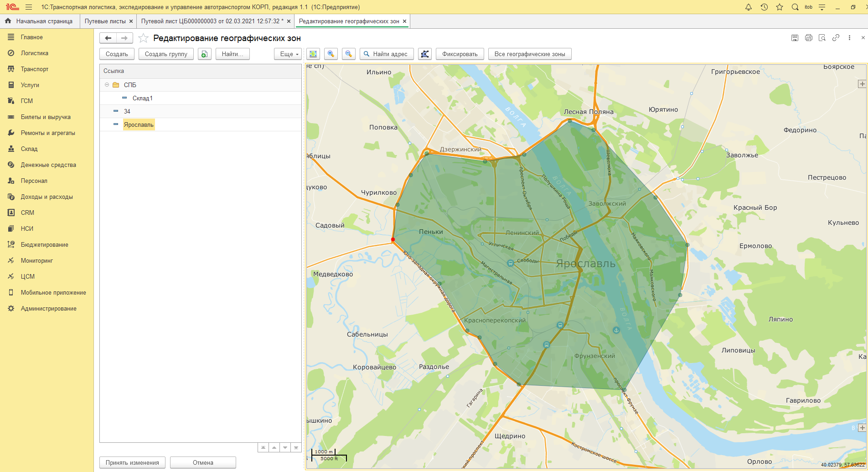
Task: Open the Билеты и выручка section
Action: click(46, 117)
